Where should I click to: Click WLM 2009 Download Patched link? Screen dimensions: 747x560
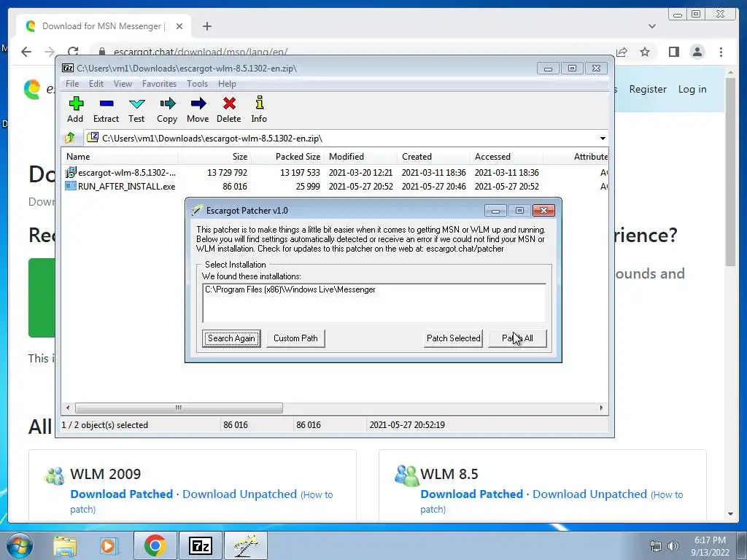(x=122, y=494)
